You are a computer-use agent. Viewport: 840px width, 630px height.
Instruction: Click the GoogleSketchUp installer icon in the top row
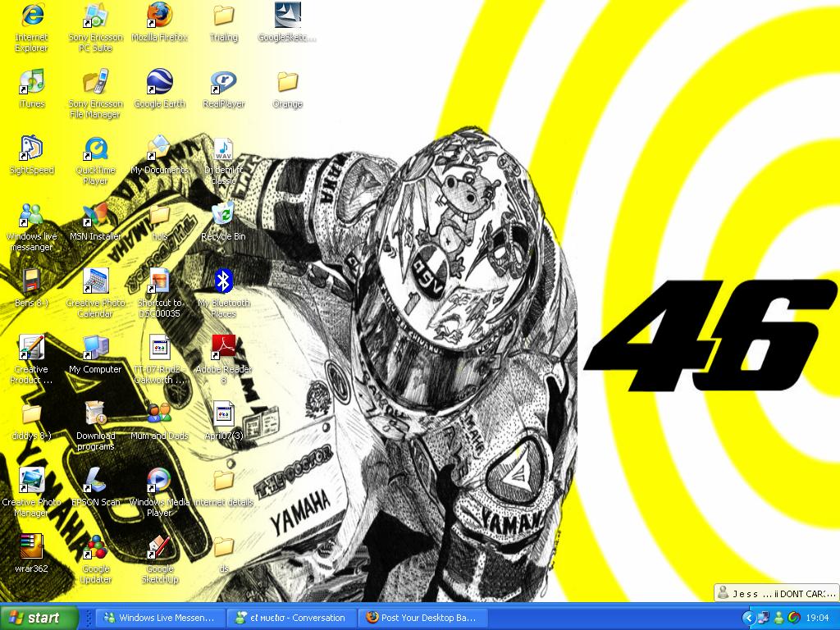pos(288,16)
